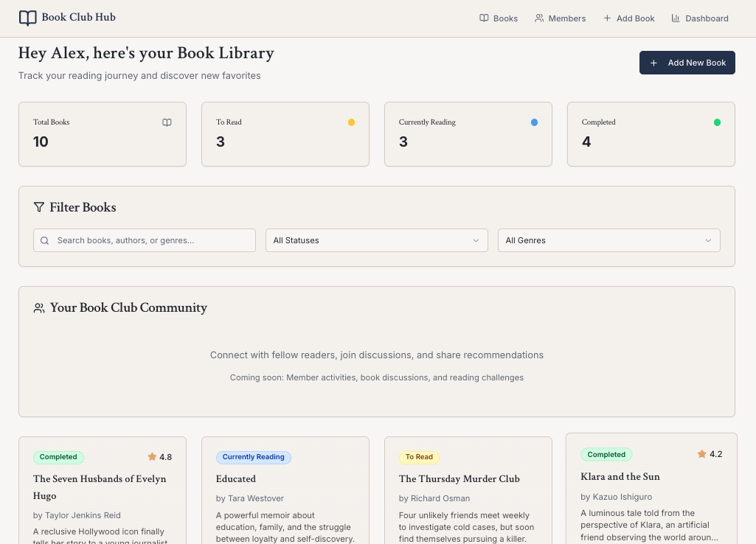Open the All Statuses dropdown
Screen dimensions: 756x544
pos(376,240)
